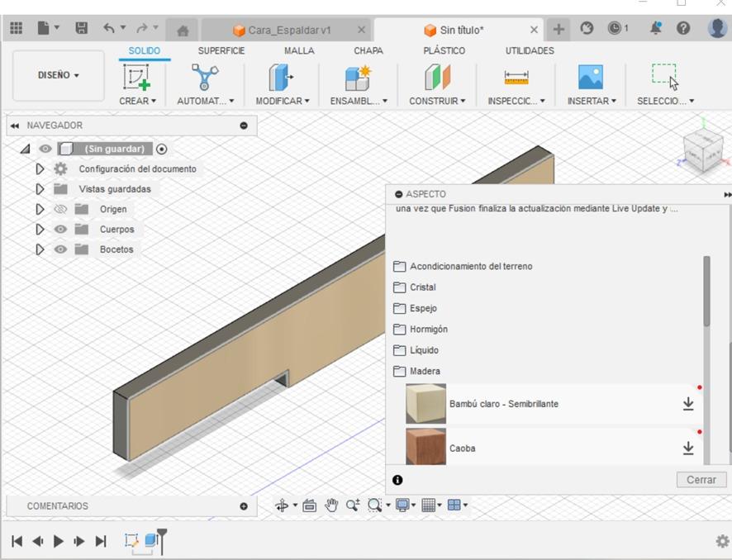Click the Zoom magnifier tool
The height and width of the screenshot is (560, 732).
click(x=353, y=505)
